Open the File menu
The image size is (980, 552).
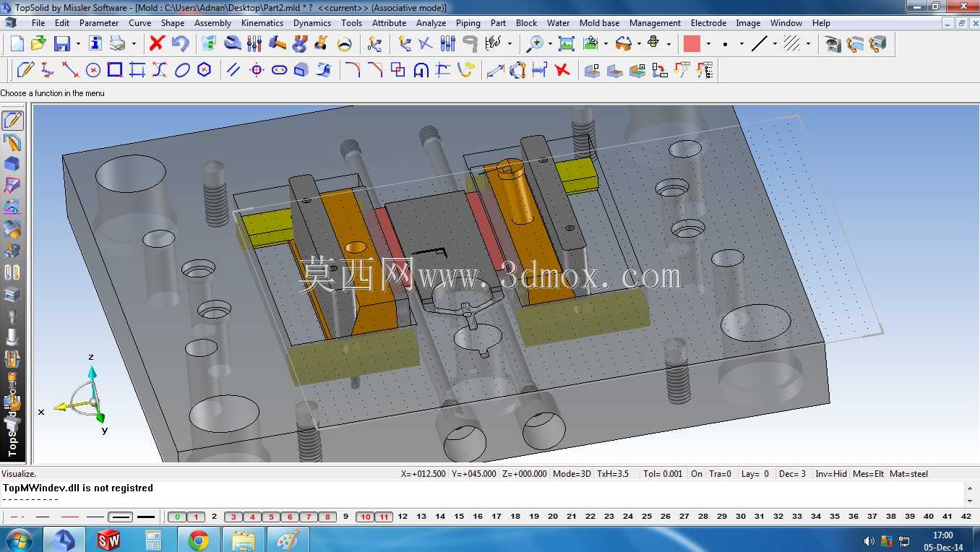38,23
